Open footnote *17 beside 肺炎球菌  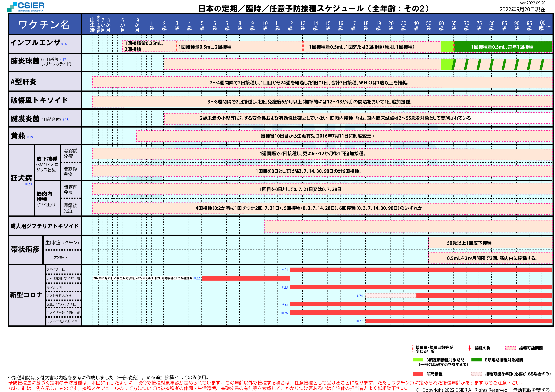(x=63, y=59)
